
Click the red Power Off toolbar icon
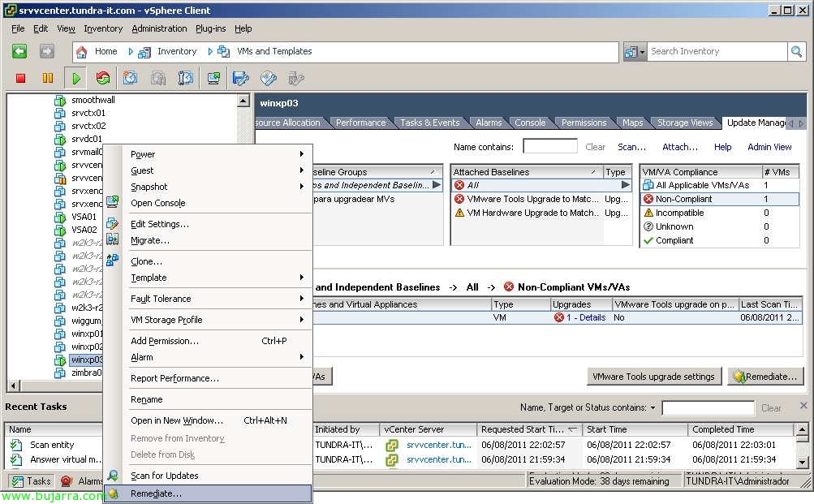pyautogui.click(x=21, y=78)
